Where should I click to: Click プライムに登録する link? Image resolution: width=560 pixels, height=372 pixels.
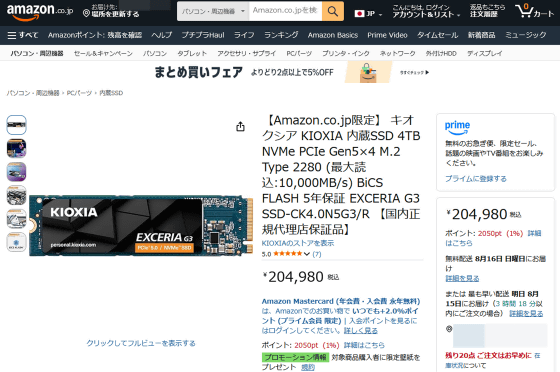tap(475, 179)
